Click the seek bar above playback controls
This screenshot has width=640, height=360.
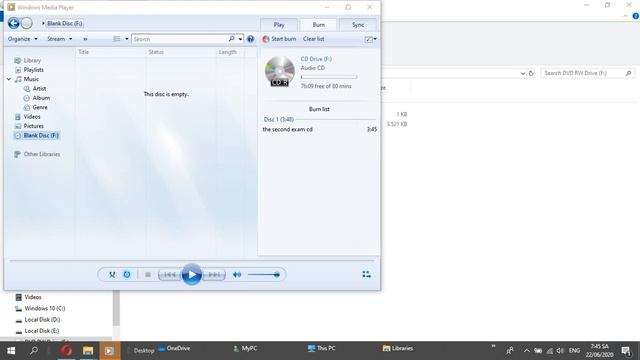pyautogui.click(x=192, y=260)
